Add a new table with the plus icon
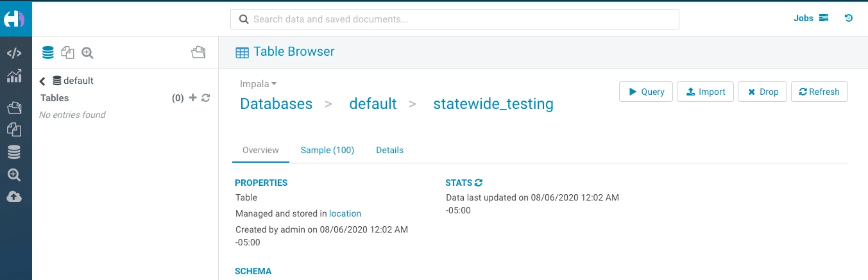The height and width of the screenshot is (280, 868). (x=192, y=98)
